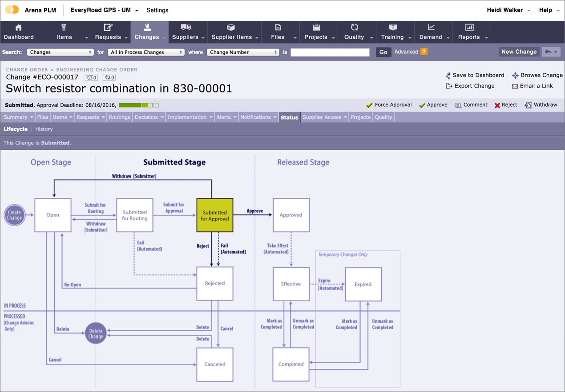Screen dimensions: 565x392
Task: Open the Quality module icon
Action: click(354, 28)
